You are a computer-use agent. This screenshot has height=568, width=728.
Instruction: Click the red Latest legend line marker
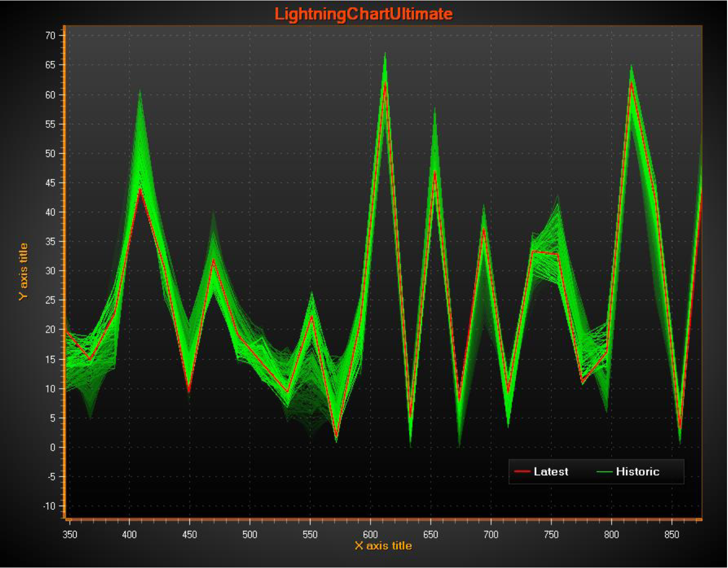(x=522, y=471)
